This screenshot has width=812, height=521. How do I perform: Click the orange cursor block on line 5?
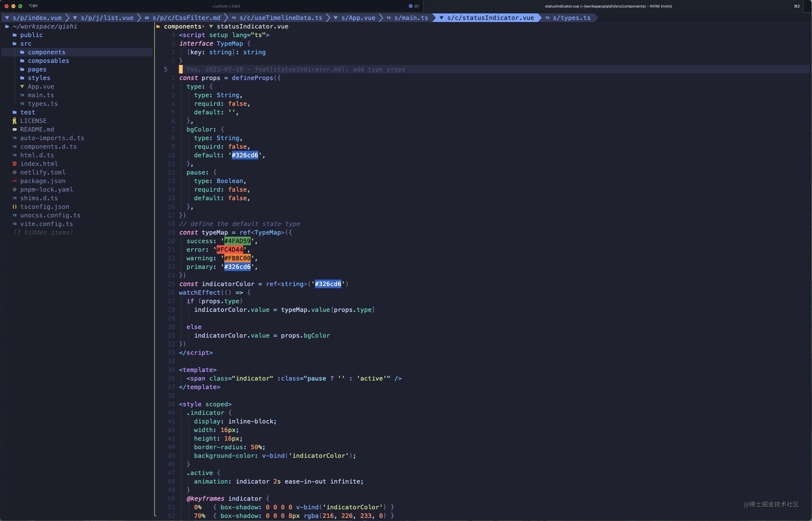181,69
